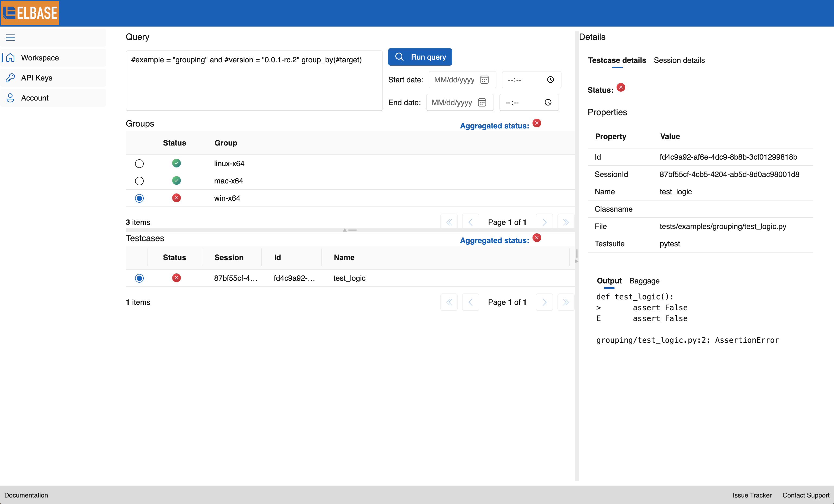
Task: Click the Start date time field
Action: pyautogui.click(x=531, y=80)
